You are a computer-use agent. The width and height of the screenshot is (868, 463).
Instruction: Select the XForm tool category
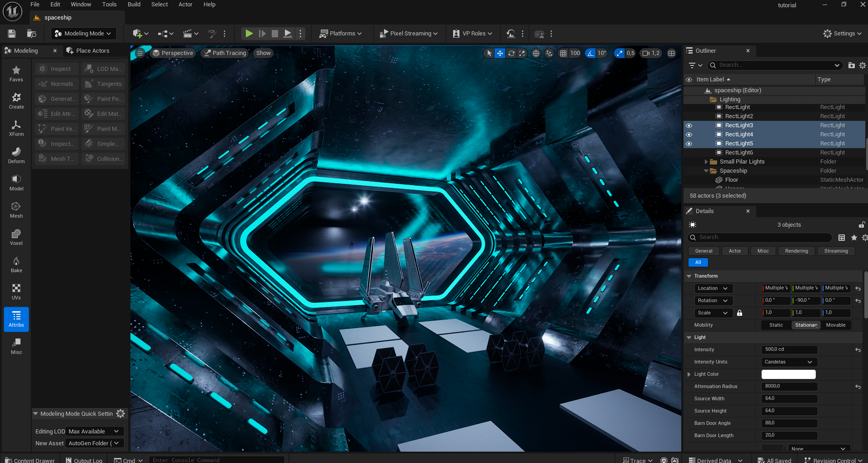[x=16, y=129]
